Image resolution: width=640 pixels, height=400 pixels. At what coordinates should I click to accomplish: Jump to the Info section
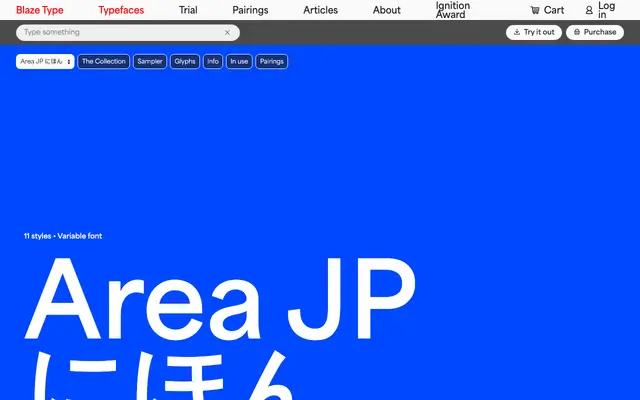point(213,62)
